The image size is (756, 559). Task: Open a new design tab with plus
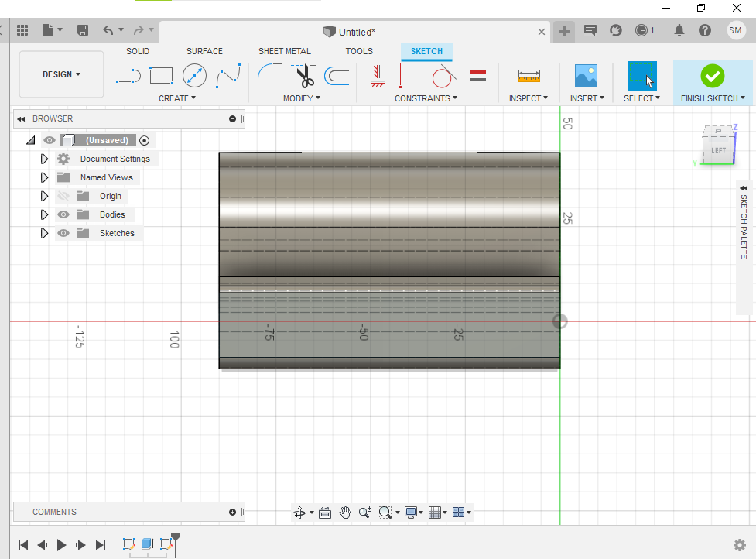564,32
